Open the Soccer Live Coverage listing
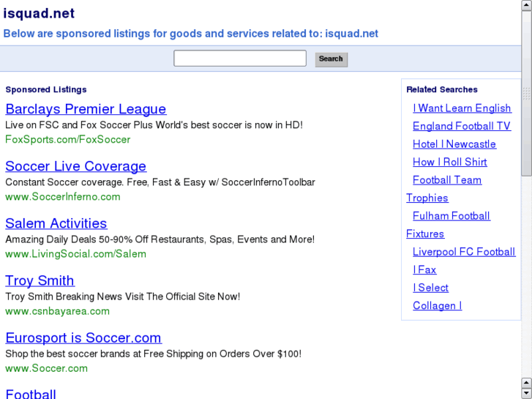Screen dimensions: 532x399 tap(75, 166)
